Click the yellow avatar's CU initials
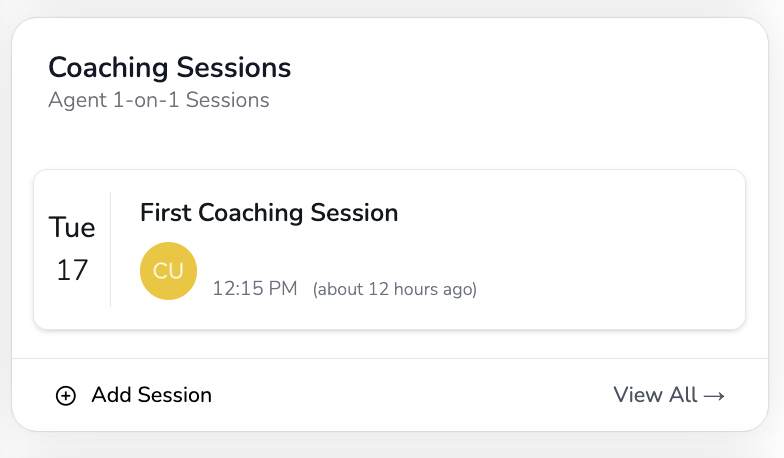 click(x=168, y=271)
